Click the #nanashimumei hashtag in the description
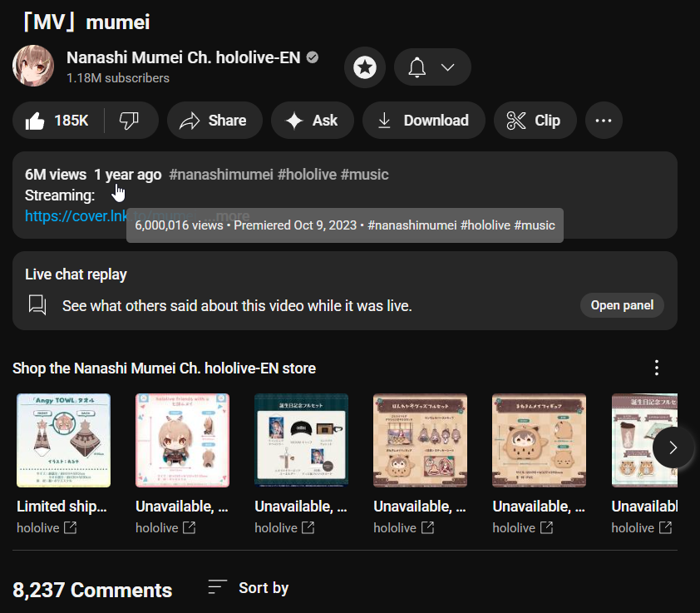The image size is (700, 613). pos(221,174)
